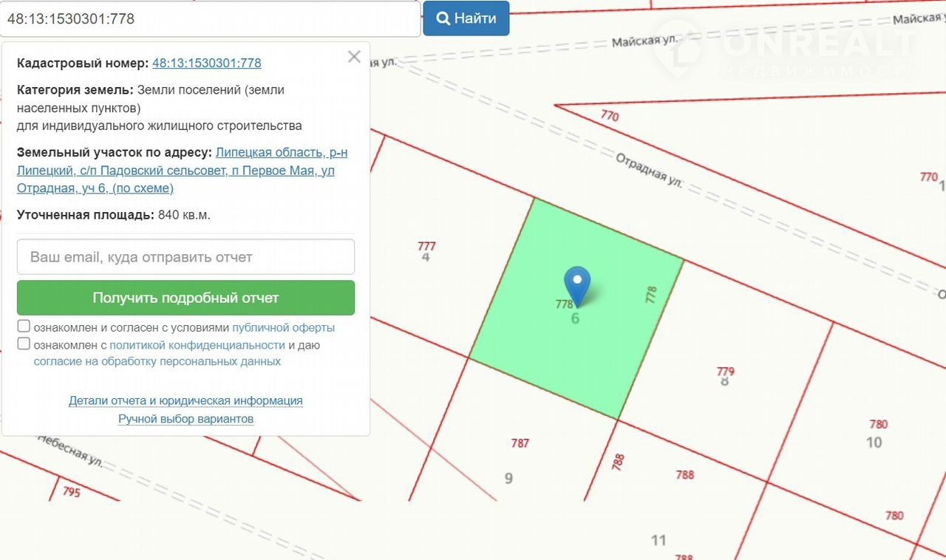Tick the privacy policy consent checkbox
Screen dimensions: 946x560
pyautogui.click(x=24, y=344)
